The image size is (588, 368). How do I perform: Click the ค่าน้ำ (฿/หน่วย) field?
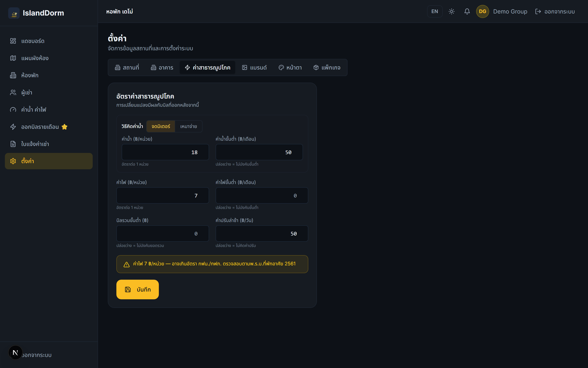(165, 152)
